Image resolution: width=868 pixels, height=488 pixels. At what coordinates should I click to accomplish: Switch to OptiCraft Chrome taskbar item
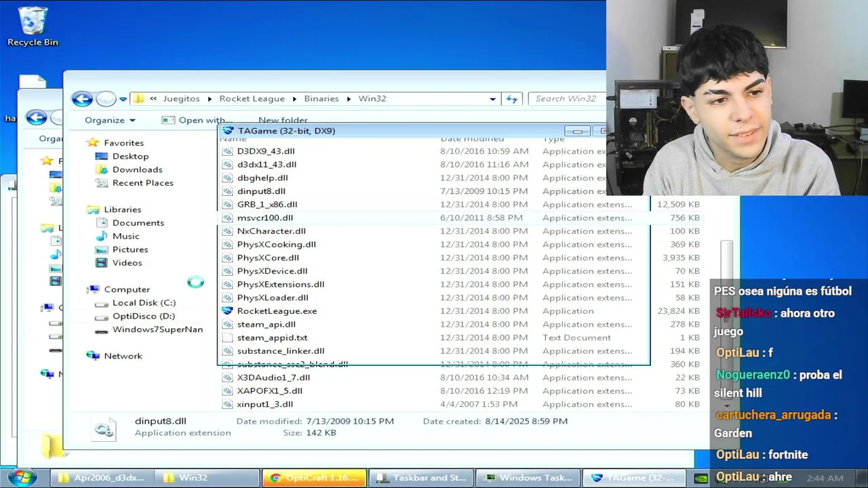pyautogui.click(x=314, y=478)
